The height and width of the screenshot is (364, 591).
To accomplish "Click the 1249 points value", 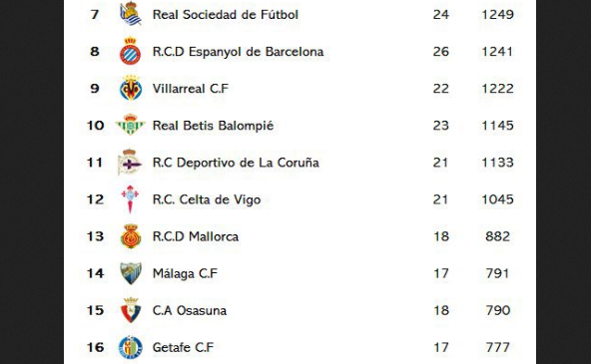I will click(x=497, y=15).
